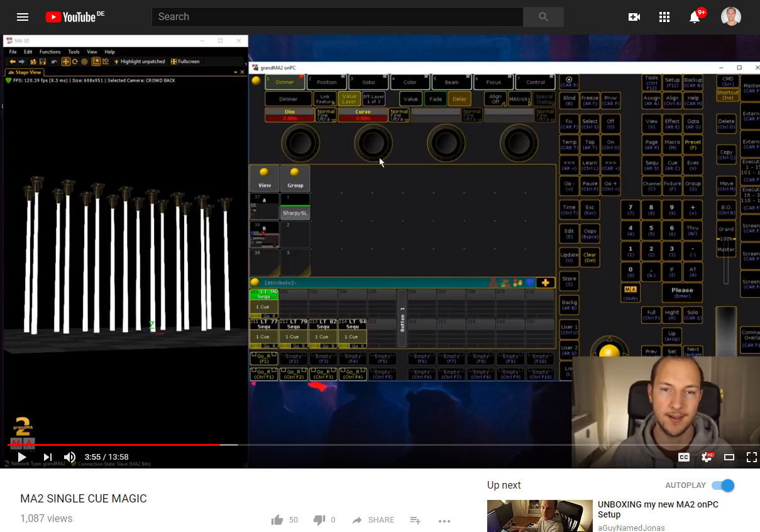760x532 pixels.
Task: Select the Position preset type tab
Action: point(326,82)
